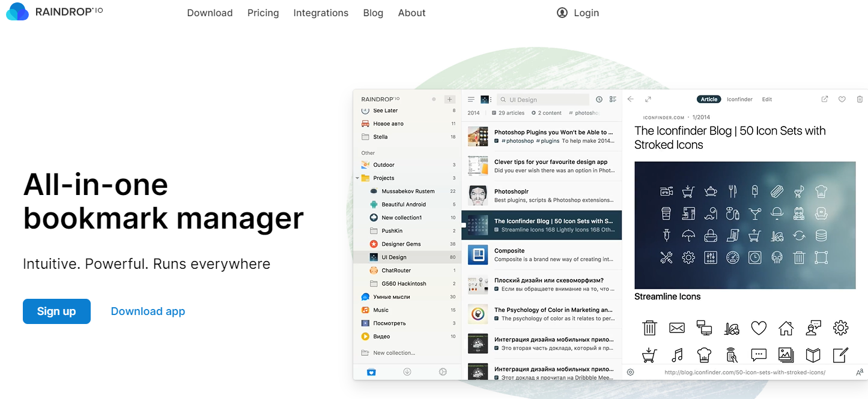Open the Blog navigation link
Image resolution: width=868 pixels, height=399 pixels.
coord(373,13)
